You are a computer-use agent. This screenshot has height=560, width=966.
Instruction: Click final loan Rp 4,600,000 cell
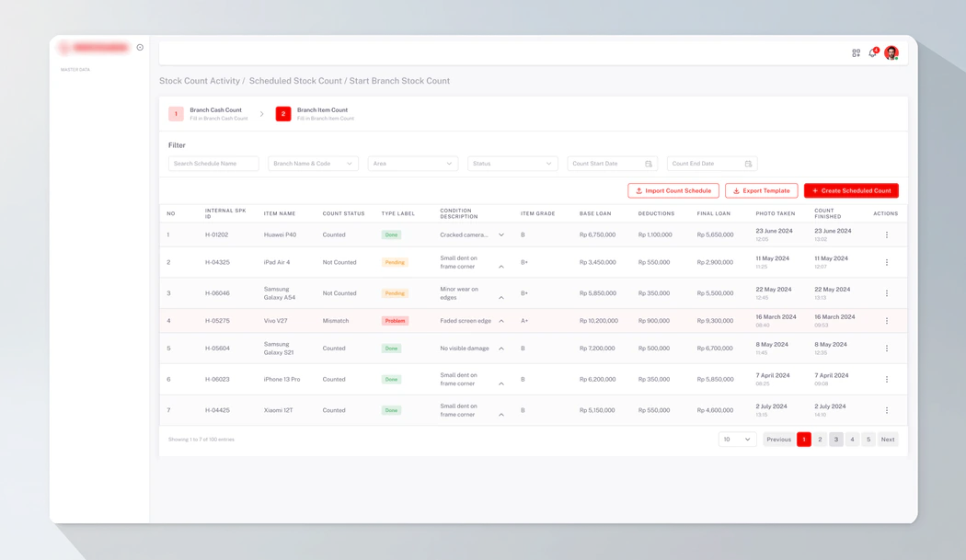pyautogui.click(x=715, y=410)
